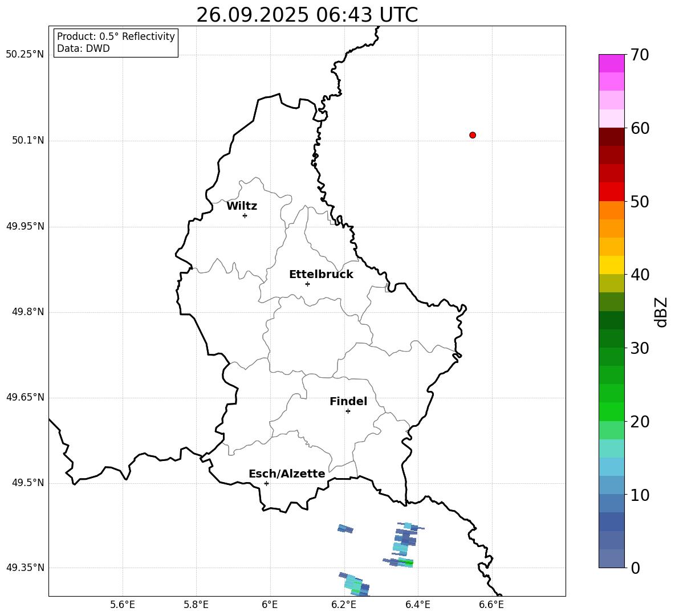Viewport: 675px width, 616px height.
Task: Click the 40 label on colorbar
Action: click(x=640, y=275)
